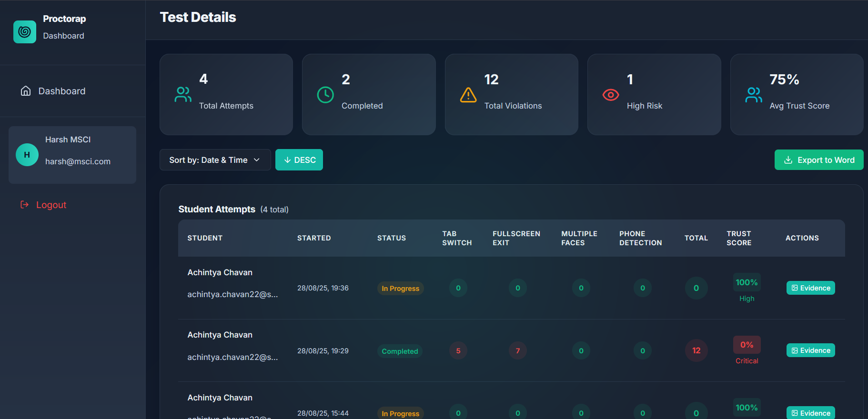868x419 pixels.
Task: Click the total violations 12 badge in table
Action: (696, 350)
